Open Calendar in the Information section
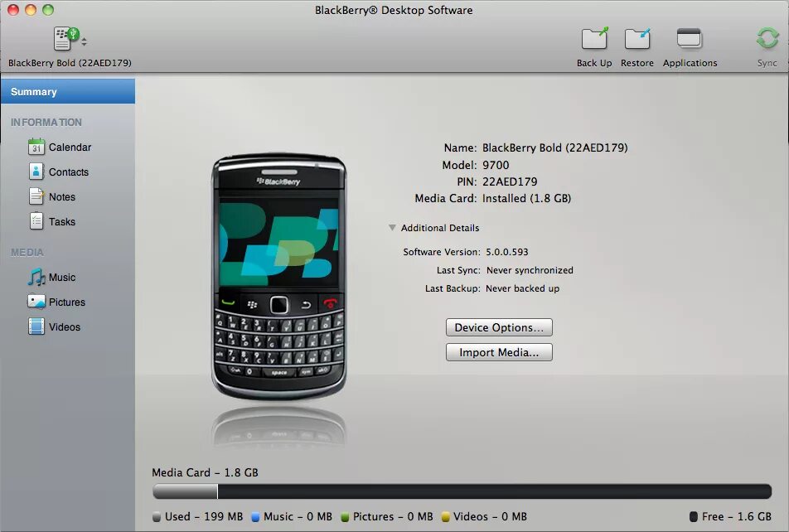Viewport: 789px width, 532px height. [x=70, y=147]
